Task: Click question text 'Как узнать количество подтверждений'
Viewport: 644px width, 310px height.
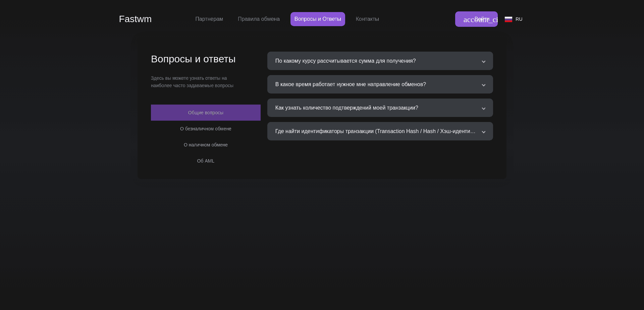Action: point(346,108)
